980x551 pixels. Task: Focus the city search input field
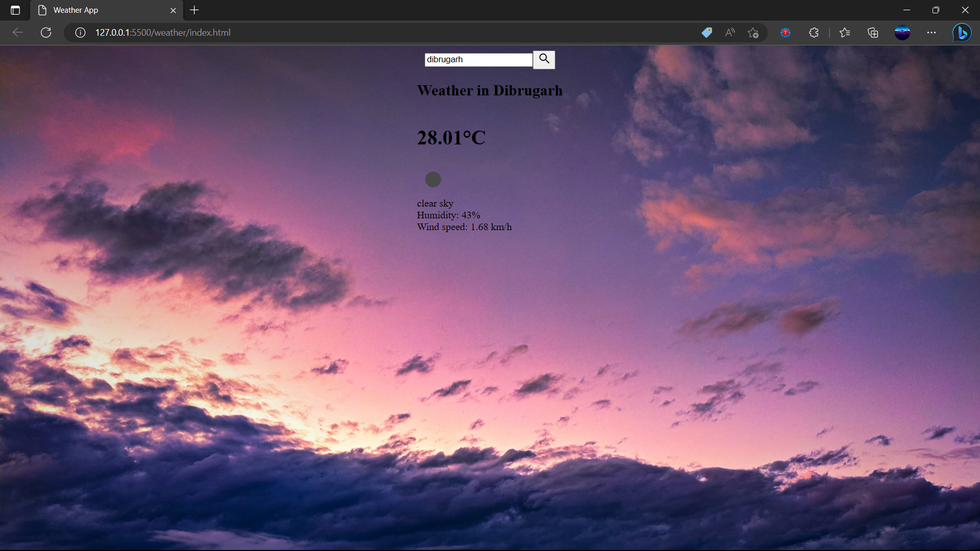coord(478,60)
